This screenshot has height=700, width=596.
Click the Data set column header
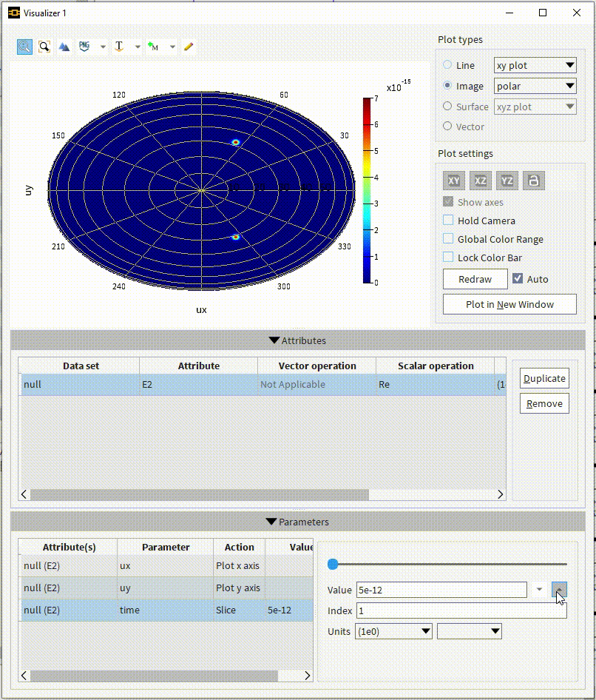point(81,366)
